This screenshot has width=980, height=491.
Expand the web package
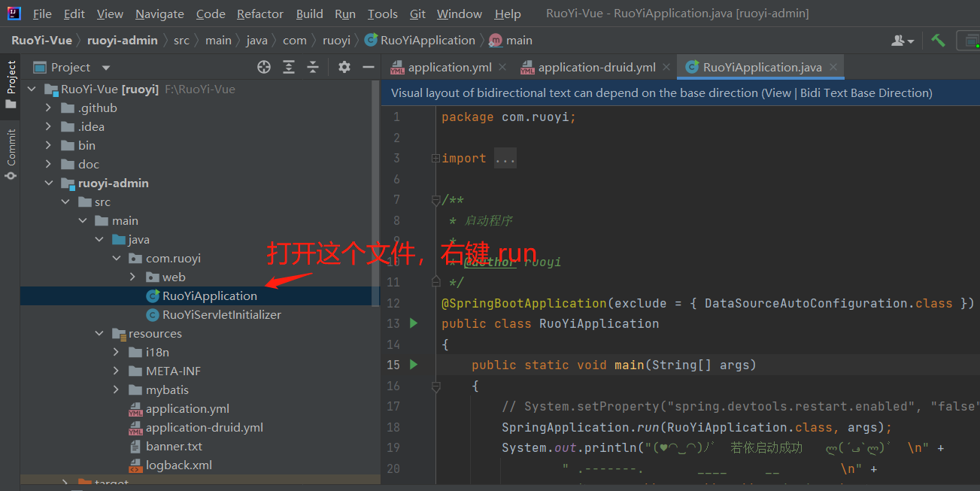click(133, 277)
